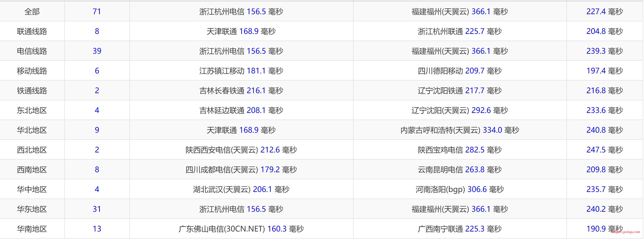Click the 华南地区 row label

coord(32,229)
